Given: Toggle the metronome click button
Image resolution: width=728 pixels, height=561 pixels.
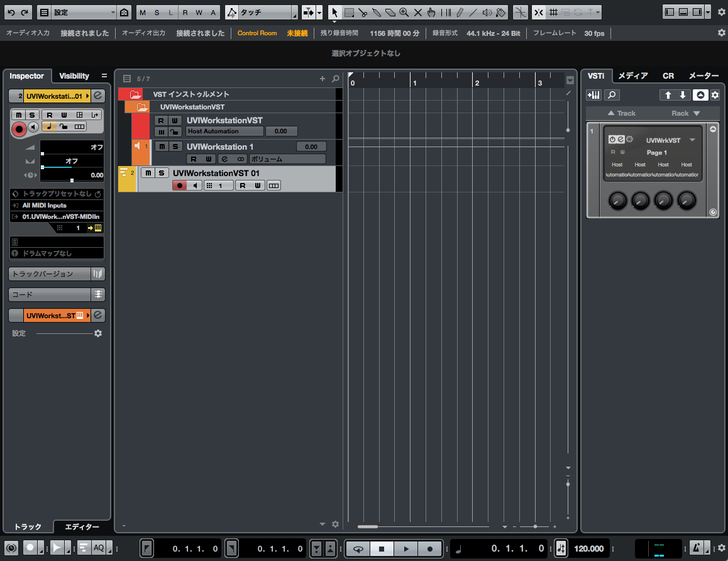Looking at the screenshot, I should 696,548.
